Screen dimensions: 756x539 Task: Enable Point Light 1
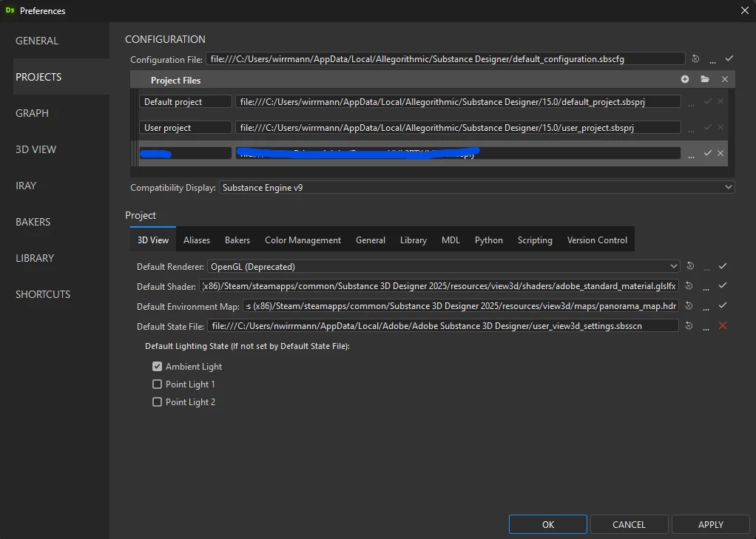pyautogui.click(x=157, y=384)
